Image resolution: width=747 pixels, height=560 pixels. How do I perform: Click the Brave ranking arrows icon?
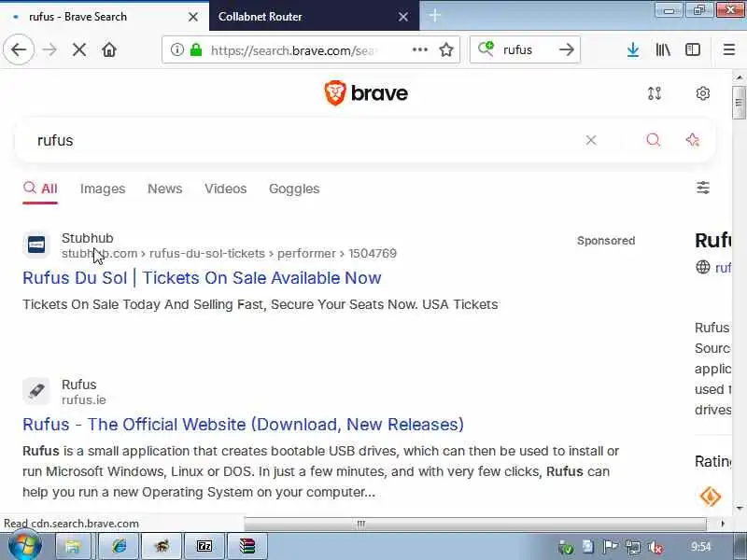[x=655, y=93]
